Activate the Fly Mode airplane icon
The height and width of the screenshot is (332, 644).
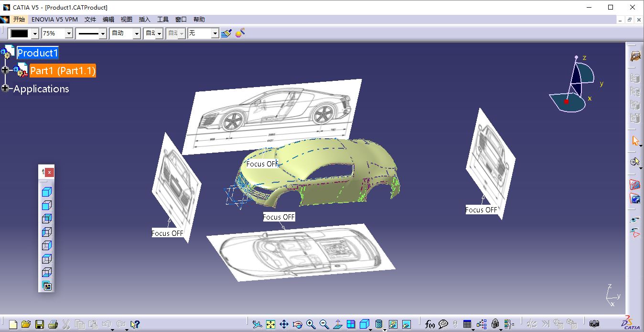[258, 324]
